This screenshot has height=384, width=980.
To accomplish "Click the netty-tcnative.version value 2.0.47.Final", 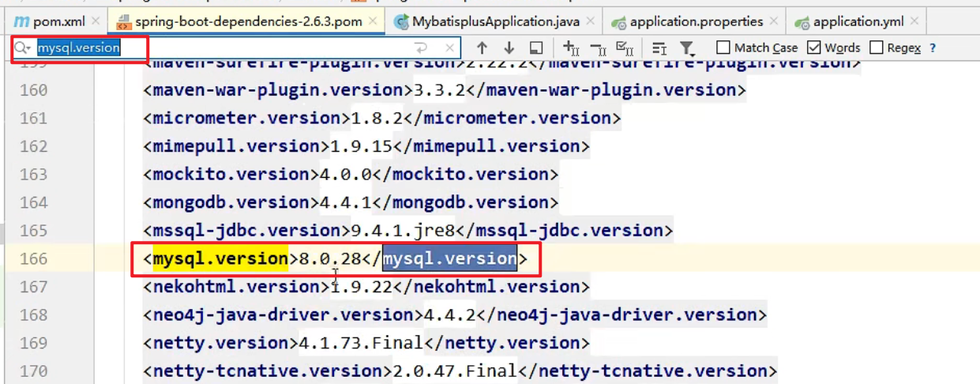I will pos(455,371).
